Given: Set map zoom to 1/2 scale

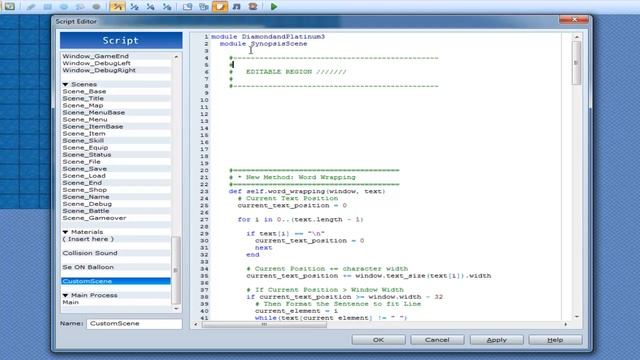Looking at the screenshot, I should 134,7.
